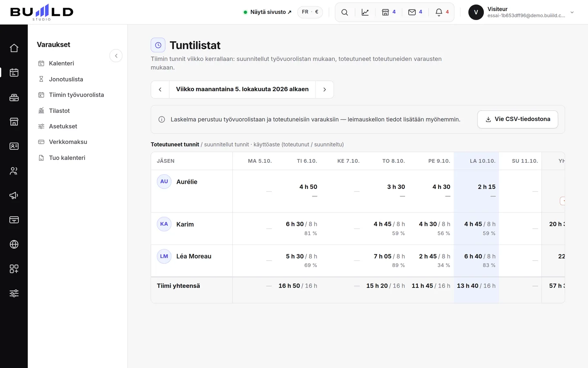Screen dimensions: 588x368
Task: Open the FR · € language currency selector
Action: (310, 12)
